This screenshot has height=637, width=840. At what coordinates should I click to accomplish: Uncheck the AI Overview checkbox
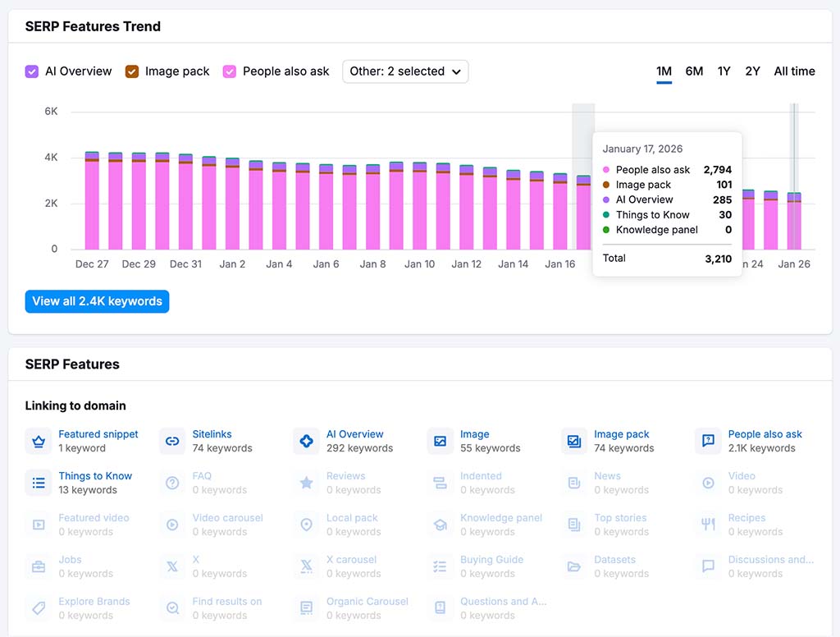[30, 71]
